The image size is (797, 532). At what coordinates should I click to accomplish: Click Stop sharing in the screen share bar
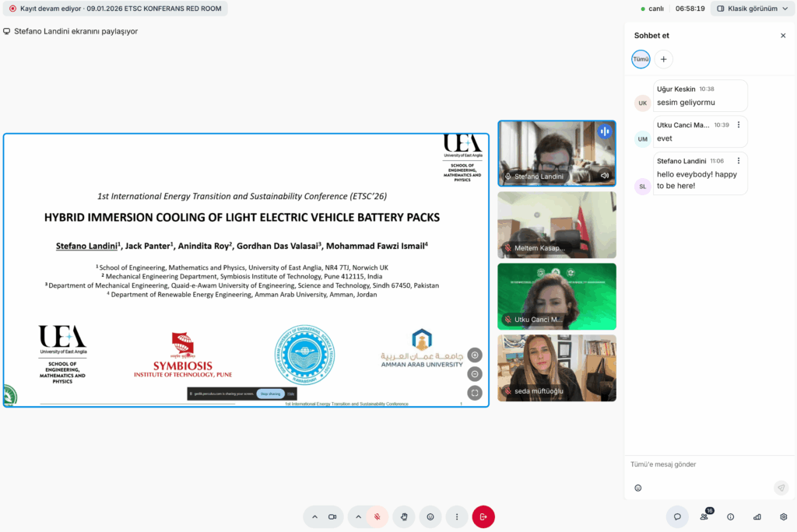[x=270, y=394]
